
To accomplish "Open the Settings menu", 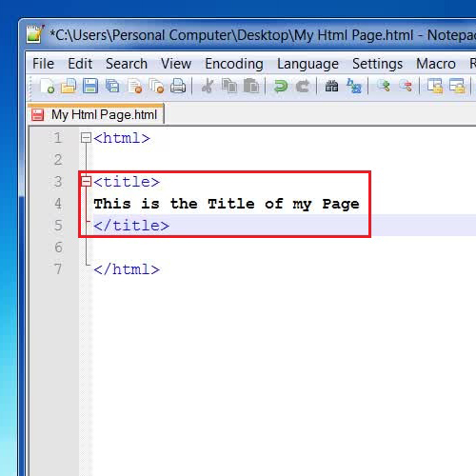I will (377, 64).
